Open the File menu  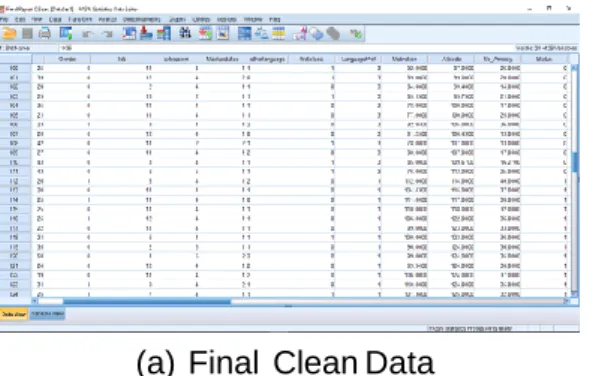click(x=4, y=19)
